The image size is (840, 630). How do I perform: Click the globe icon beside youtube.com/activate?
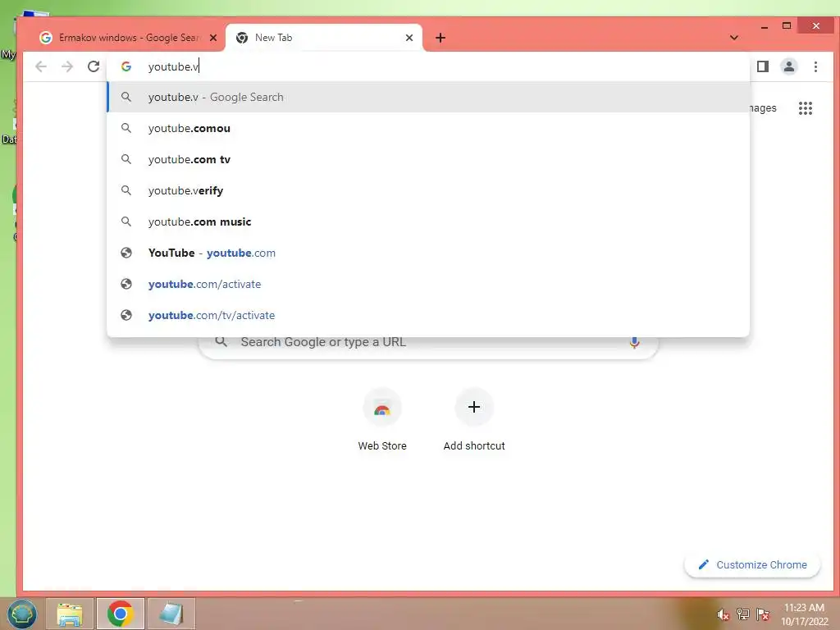click(126, 283)
